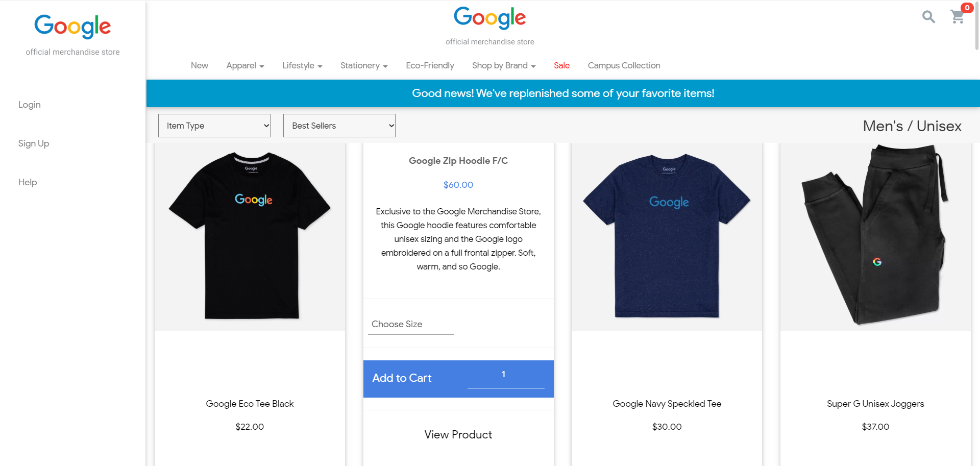Screen dimensions: 980x466
Task: Expand the Stationery menu
Action: click(x=364, y=65)
